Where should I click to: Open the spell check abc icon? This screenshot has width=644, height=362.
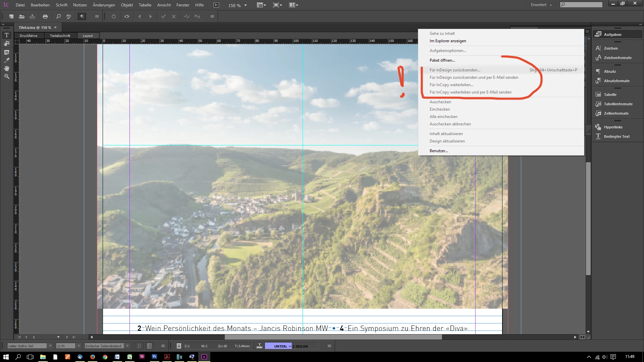pos(69,16)
